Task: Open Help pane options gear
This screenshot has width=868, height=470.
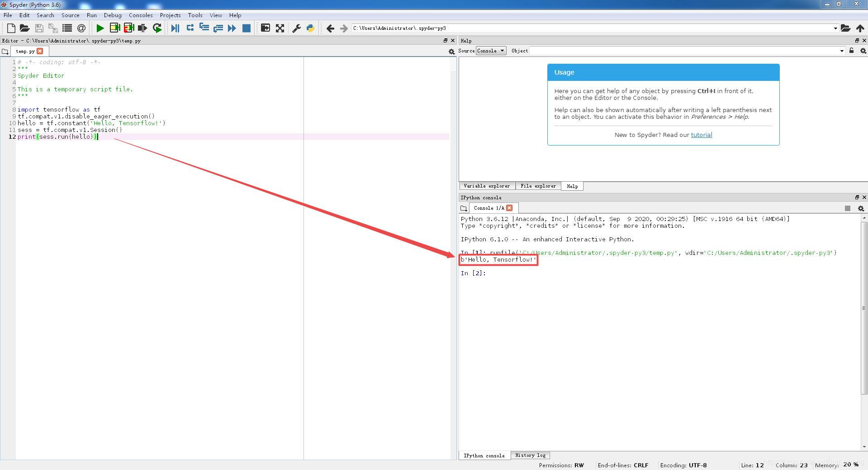Action: point(863,51)
